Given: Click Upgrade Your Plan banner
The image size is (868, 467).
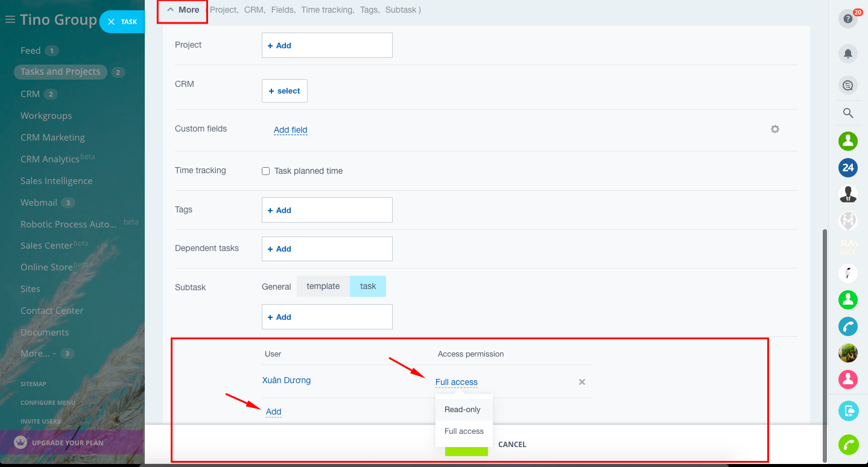Looking at the screenshot, I should [x=71, y=443].
